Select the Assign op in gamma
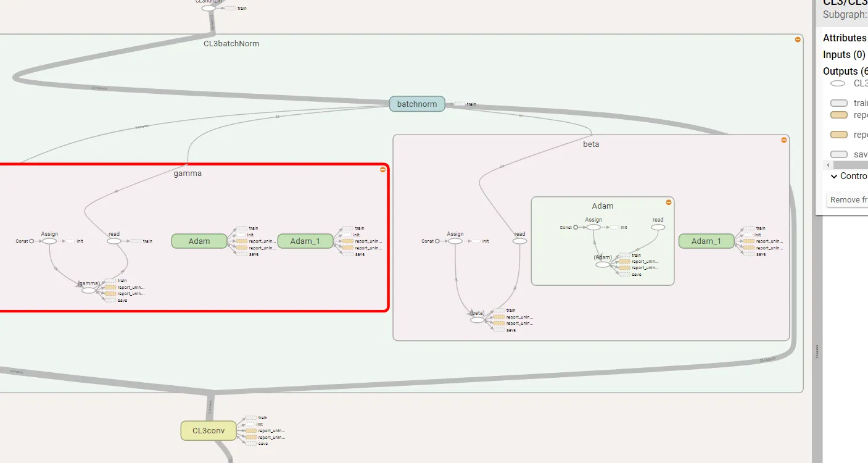 (x=49, y=241)
